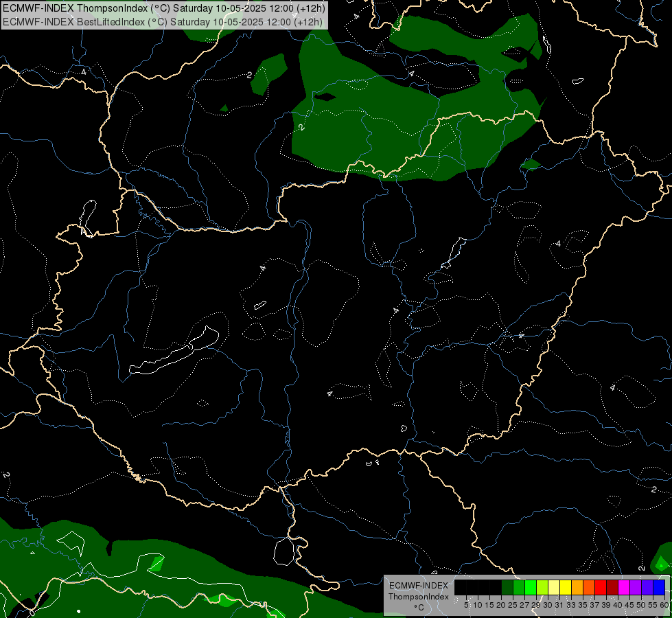
Task: Click the medium green 25–27 legend swatch
Action: (x=519, y=587)
